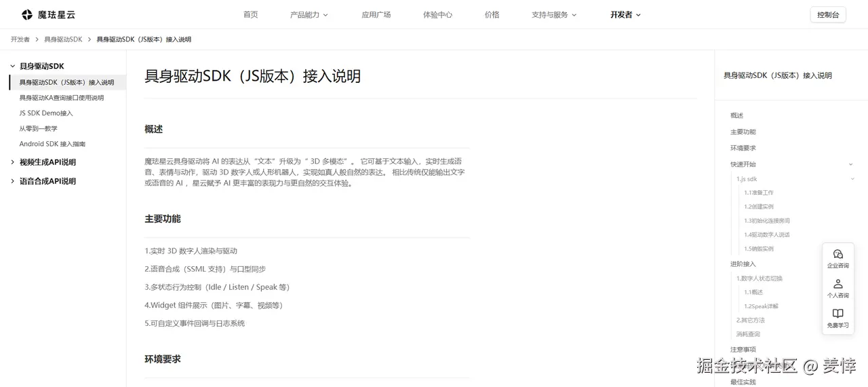Go to 首页 in top navigation

[x=251, y=14]
